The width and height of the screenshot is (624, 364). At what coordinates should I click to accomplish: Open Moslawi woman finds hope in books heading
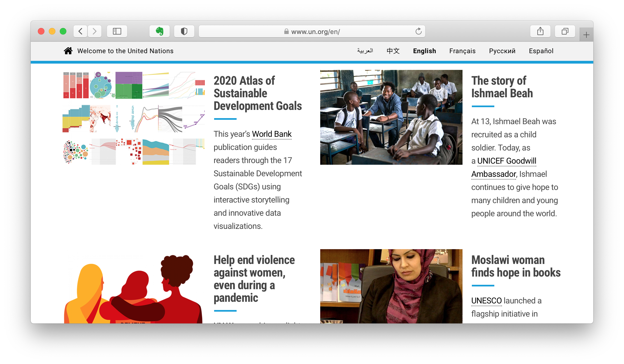click(516, 266)
